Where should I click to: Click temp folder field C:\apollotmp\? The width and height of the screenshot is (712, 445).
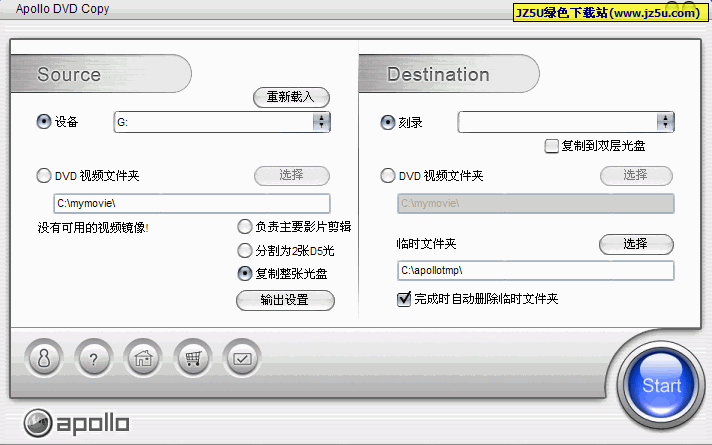pyautogui.click(x=535, y=271)
